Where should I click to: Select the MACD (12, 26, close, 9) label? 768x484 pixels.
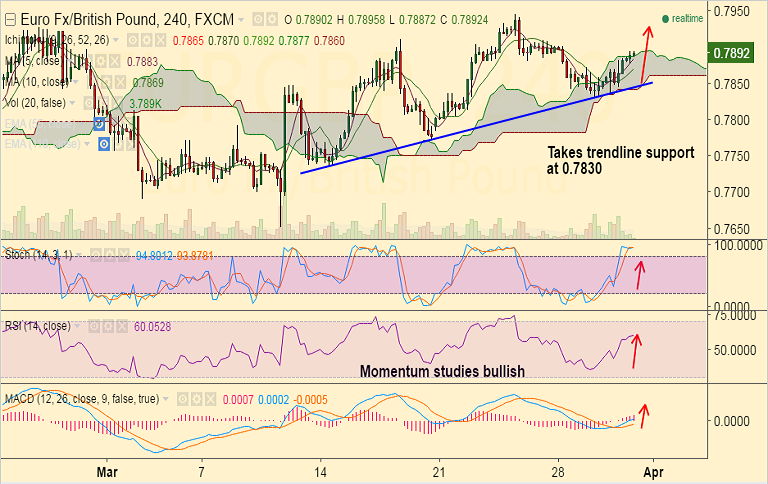[x=82, y=399]
